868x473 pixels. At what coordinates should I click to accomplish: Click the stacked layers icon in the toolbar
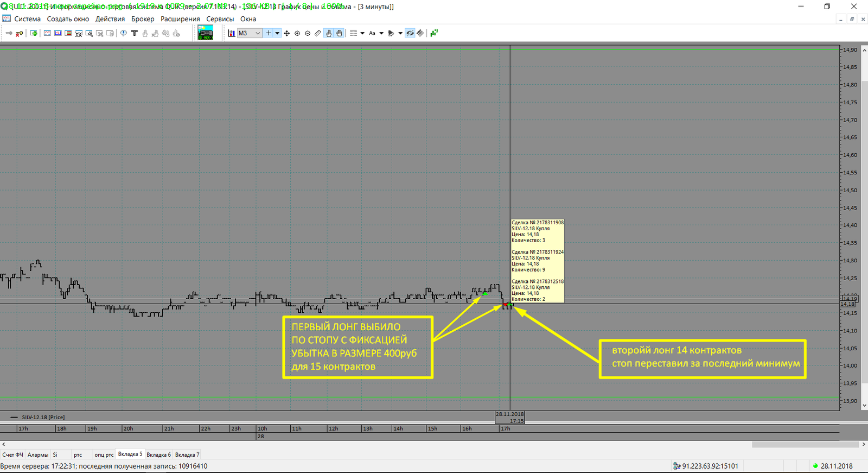[420, 33]
